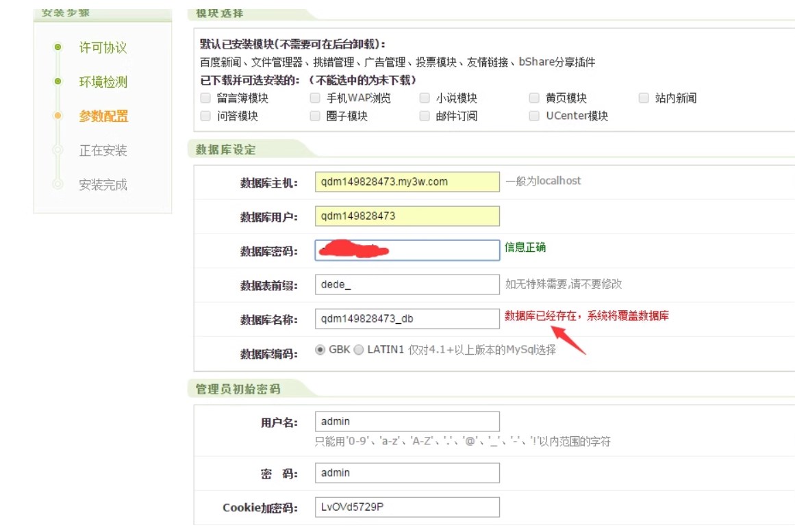Focus the 数据库用户 username field
Screen dimensions: 795x532
[x=407, y=216]
